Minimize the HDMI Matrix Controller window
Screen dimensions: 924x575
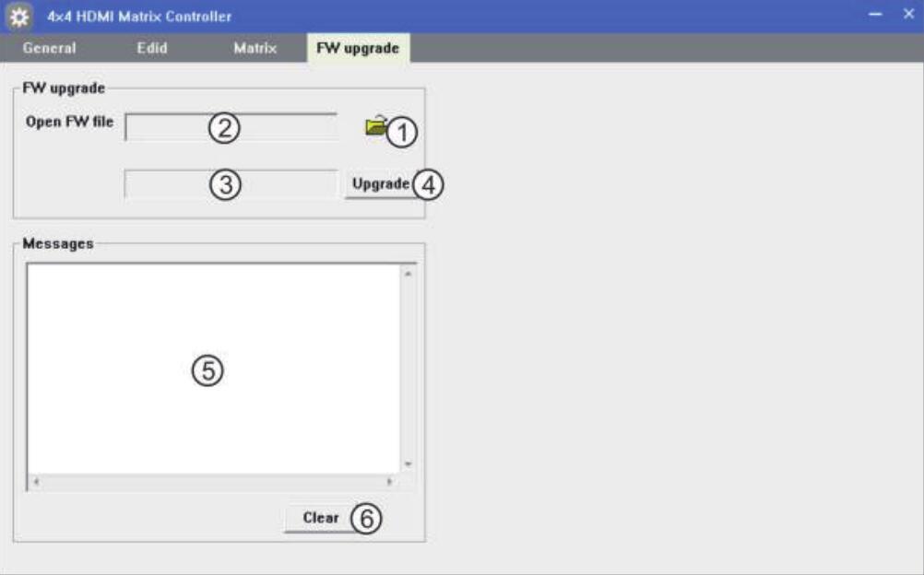[x=876, y=15]
